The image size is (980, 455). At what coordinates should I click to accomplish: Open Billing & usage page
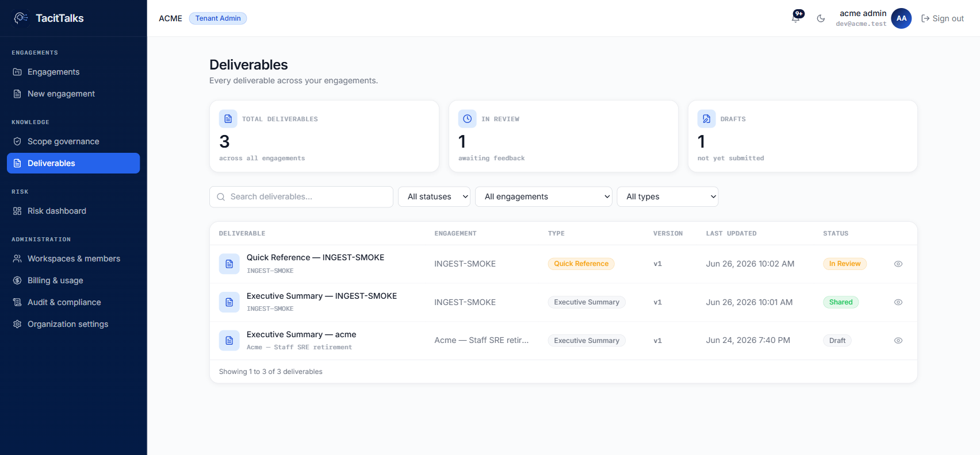[73, 280]
